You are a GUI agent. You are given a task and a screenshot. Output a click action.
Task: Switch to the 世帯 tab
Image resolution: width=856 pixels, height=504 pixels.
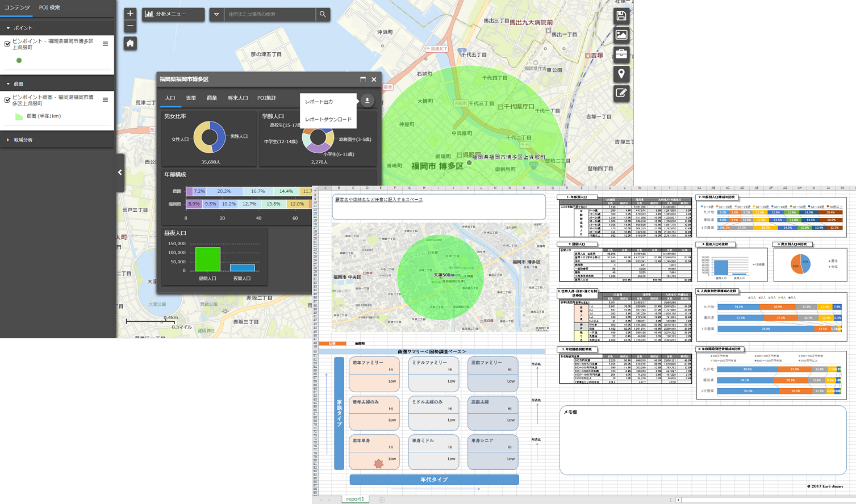pyautogui.click(x=191, y=98)
